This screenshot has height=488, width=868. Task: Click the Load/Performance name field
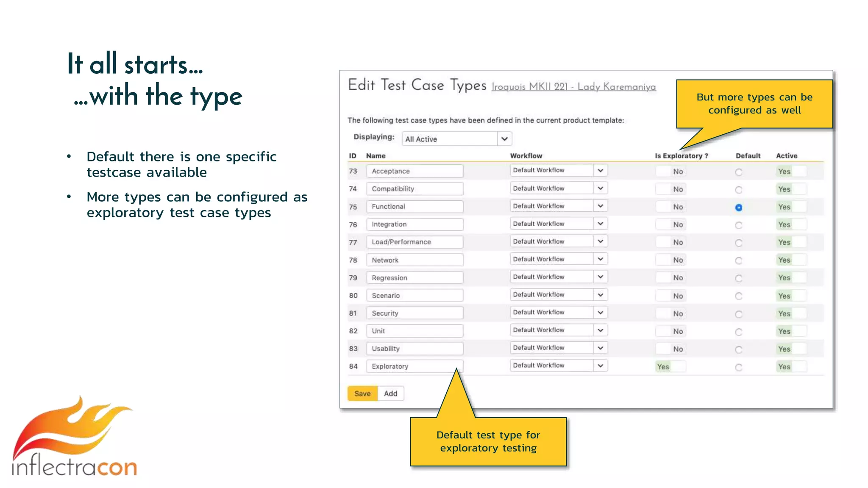pyautogui.click(x=415, y=242)
